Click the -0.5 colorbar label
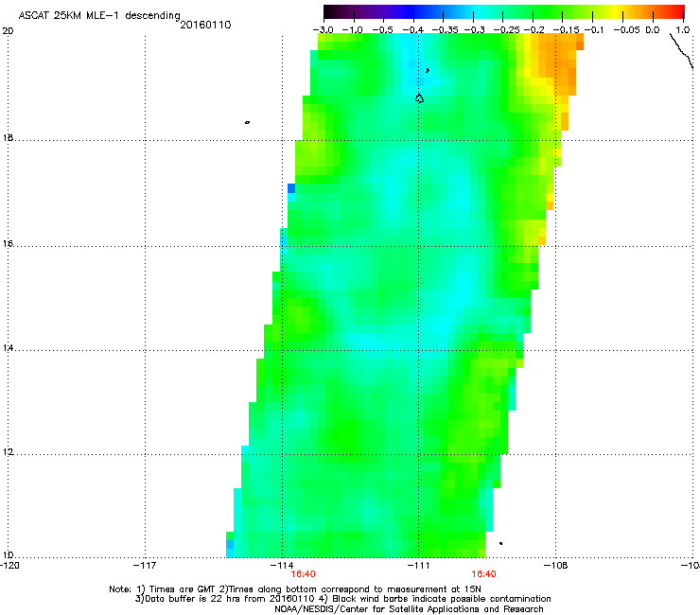Screen dimensions: 700x615 pos(382,29)
